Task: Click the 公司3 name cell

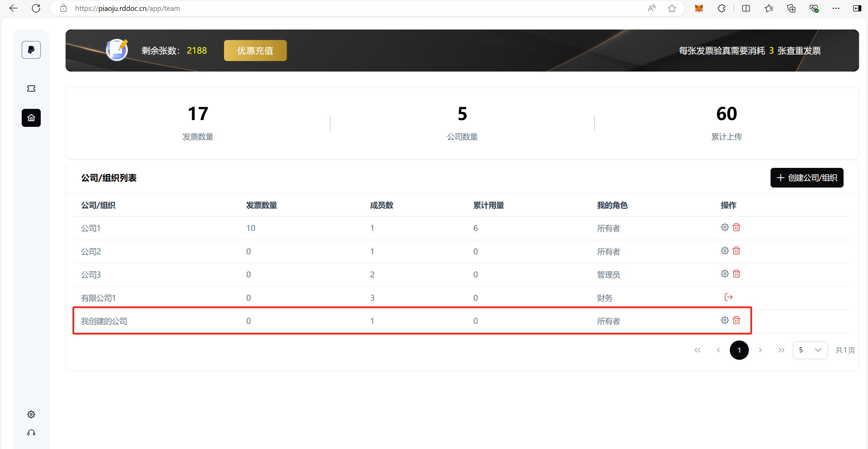Action: pos(91,275)
